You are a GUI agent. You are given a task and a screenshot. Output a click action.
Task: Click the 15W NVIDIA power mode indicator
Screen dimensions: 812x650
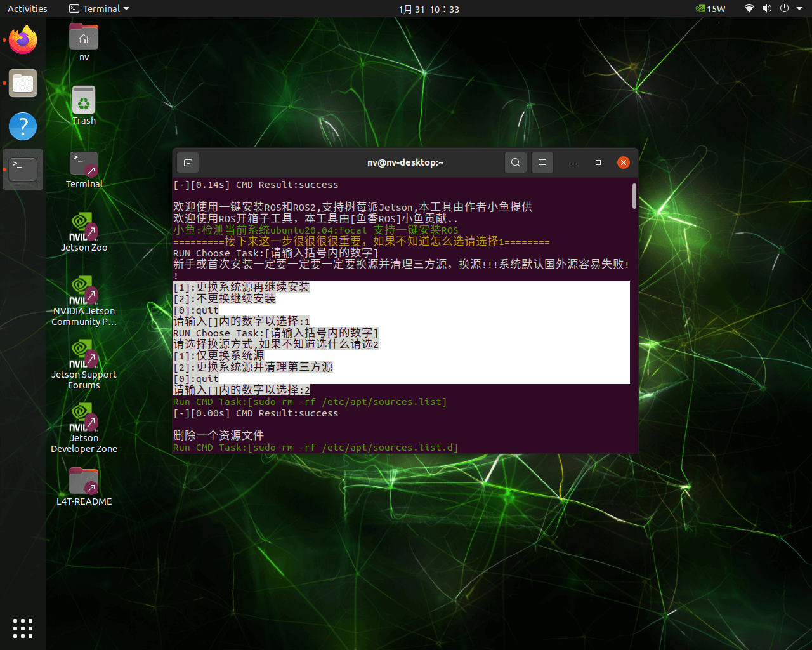710,9
